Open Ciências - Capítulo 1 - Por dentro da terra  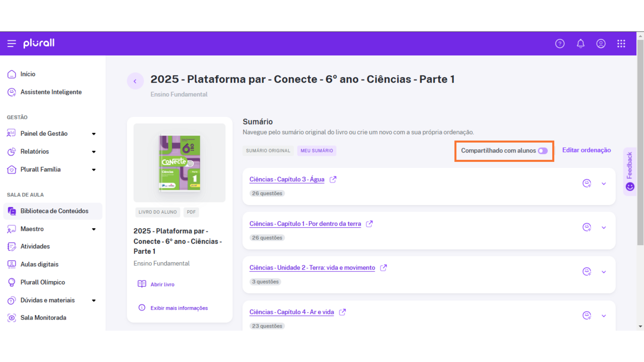point(305,224)
